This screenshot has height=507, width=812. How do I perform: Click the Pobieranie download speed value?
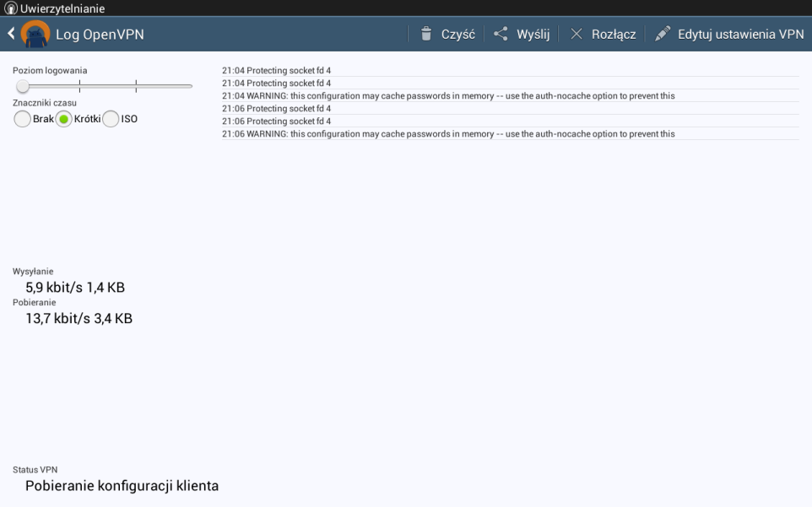coord(78,318)
